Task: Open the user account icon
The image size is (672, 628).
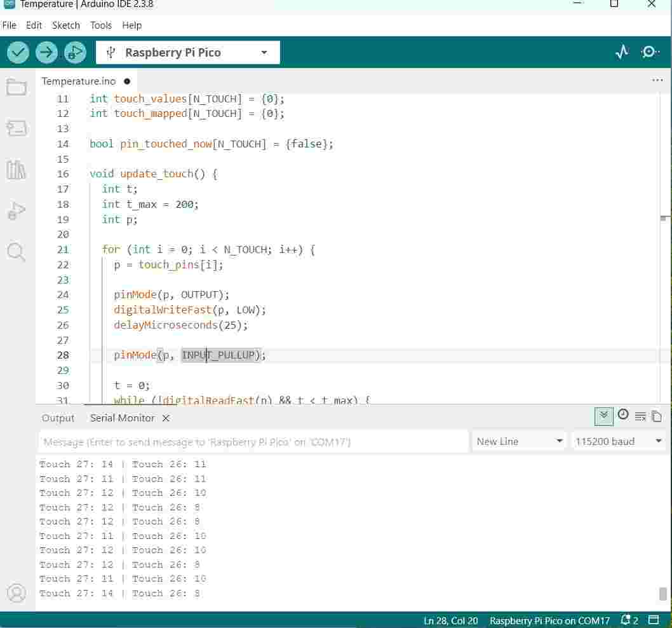Action: click(x=17, y=593)
